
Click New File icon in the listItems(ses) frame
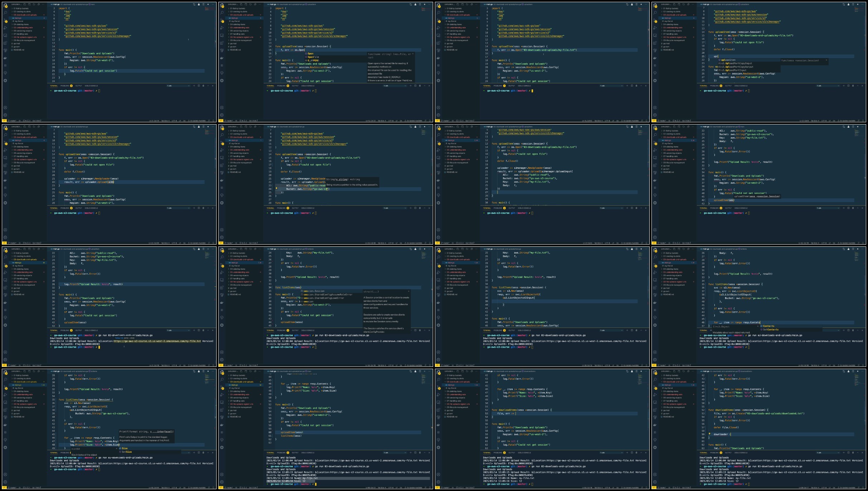point(241,249)
